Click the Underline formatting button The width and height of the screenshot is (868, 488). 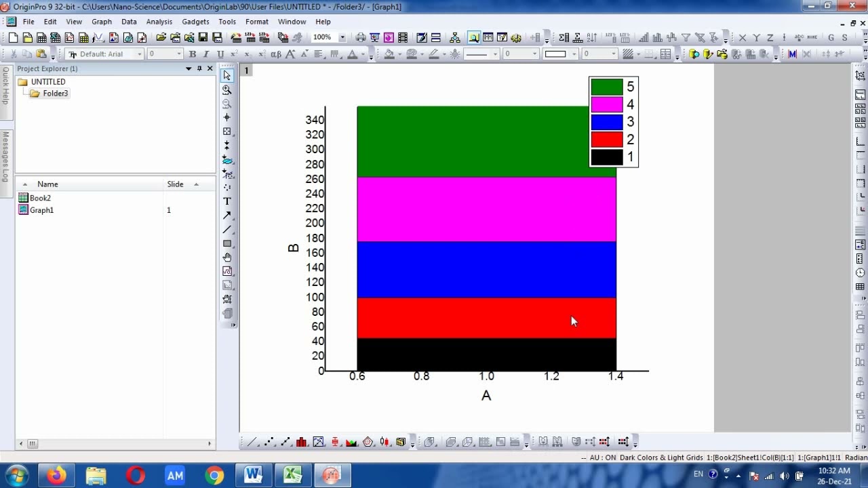(x=220, y=54)
